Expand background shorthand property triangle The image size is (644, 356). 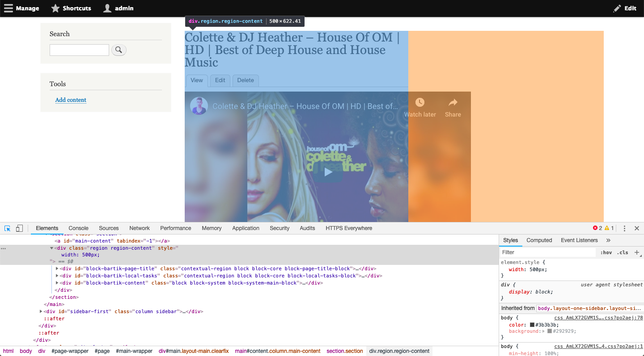[x=544, y=331]
